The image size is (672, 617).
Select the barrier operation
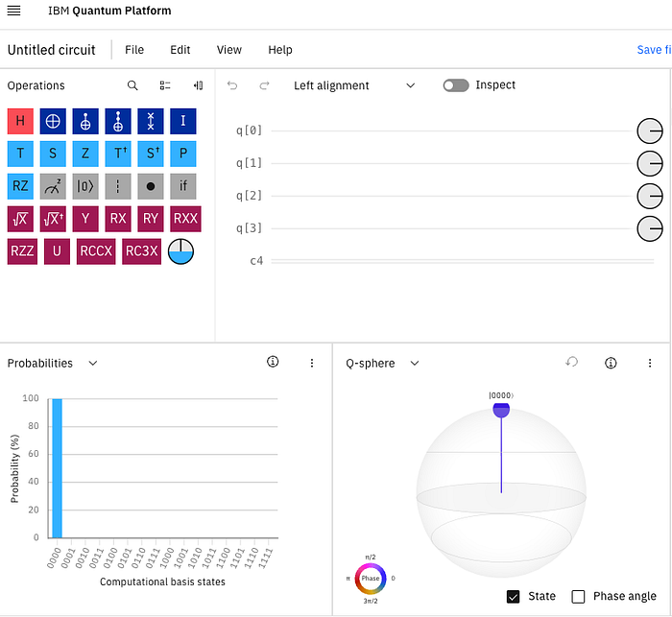pos(118,186)
